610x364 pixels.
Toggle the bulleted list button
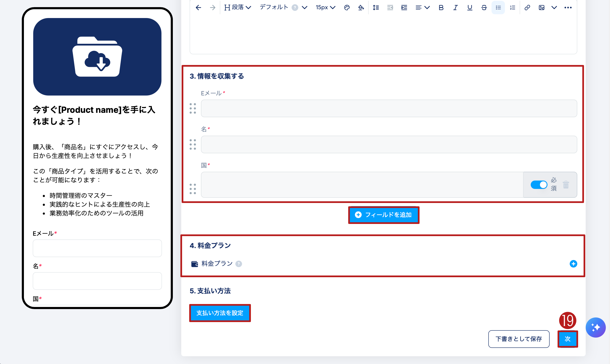click(x=498, y=8)
